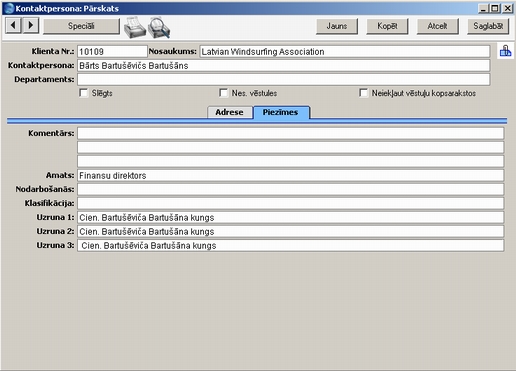Click the second Komentārs line
Image resolution: width=516 pixels, height=371 pixels.
(x=291, y=147)
